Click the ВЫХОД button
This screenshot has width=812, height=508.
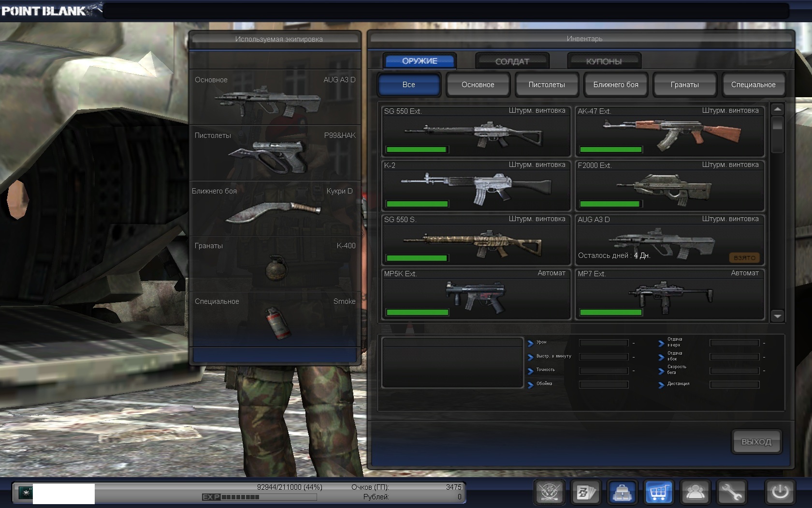pyautogui.click(x=756, y=442)
